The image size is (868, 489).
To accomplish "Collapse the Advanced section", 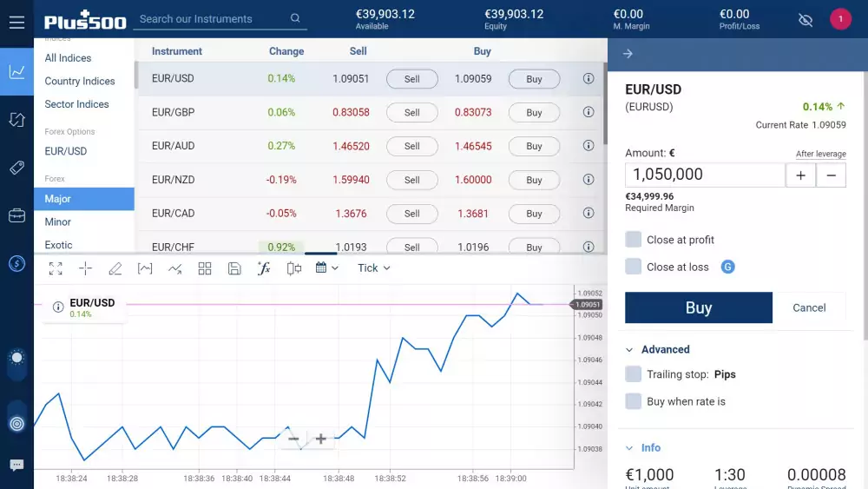I will 658,349.
